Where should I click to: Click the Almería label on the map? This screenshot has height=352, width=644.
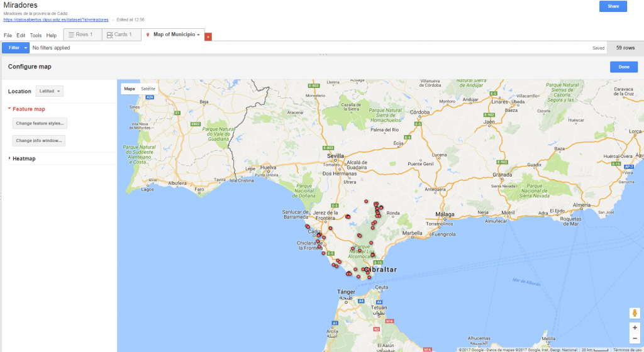tap(582, 205)
